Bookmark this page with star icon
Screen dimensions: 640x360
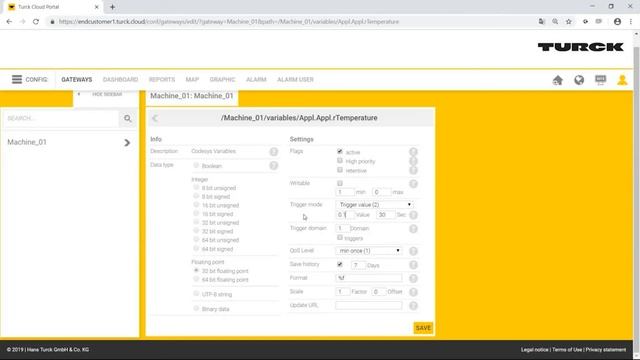(x=569, y=22)
